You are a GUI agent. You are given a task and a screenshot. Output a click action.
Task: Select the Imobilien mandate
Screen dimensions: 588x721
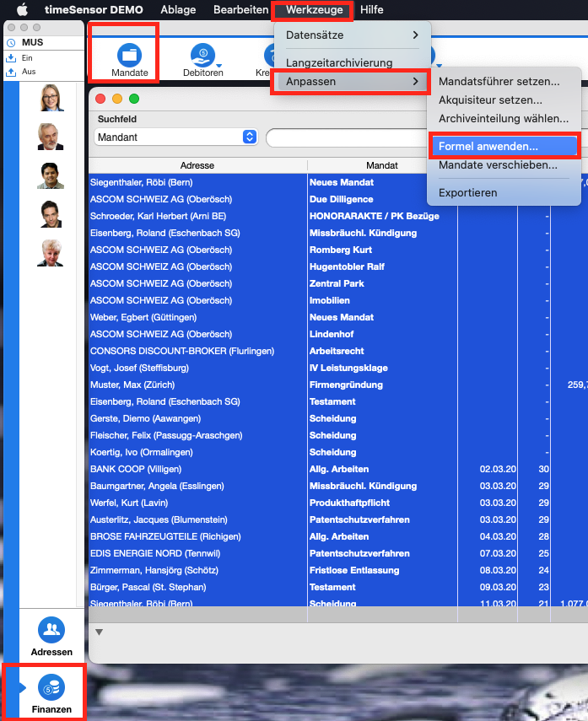point(329,301)
